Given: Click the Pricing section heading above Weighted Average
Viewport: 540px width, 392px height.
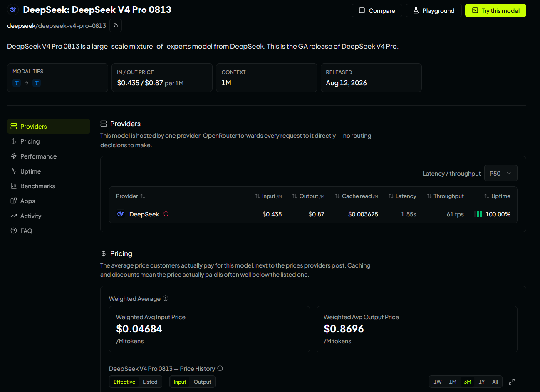Looking at the screenshot, I should click(121, 253).
